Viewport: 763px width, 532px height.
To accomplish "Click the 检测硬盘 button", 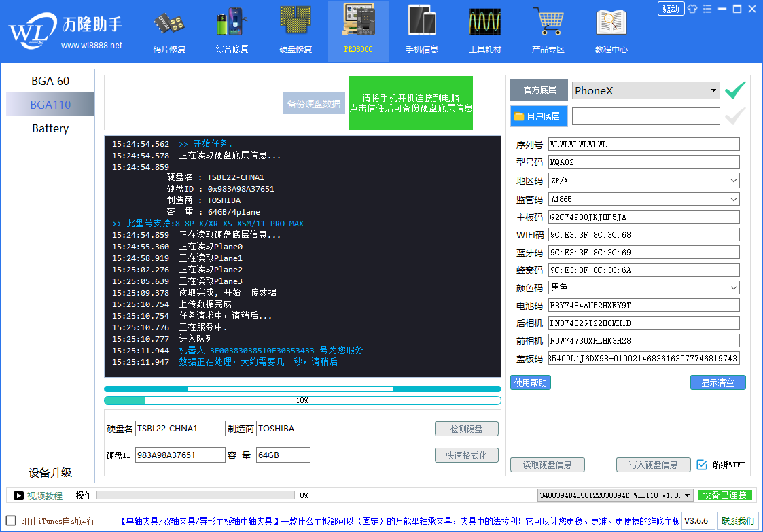I will 466,429.
